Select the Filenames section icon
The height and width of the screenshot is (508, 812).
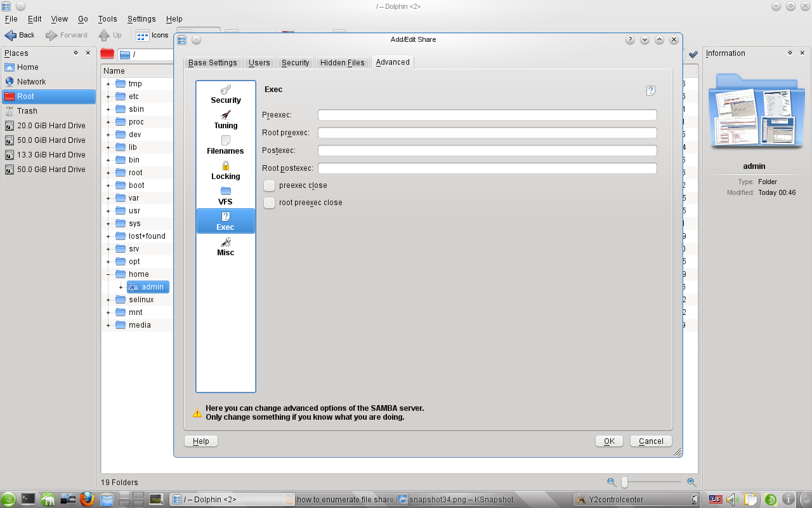coord(226,145)
